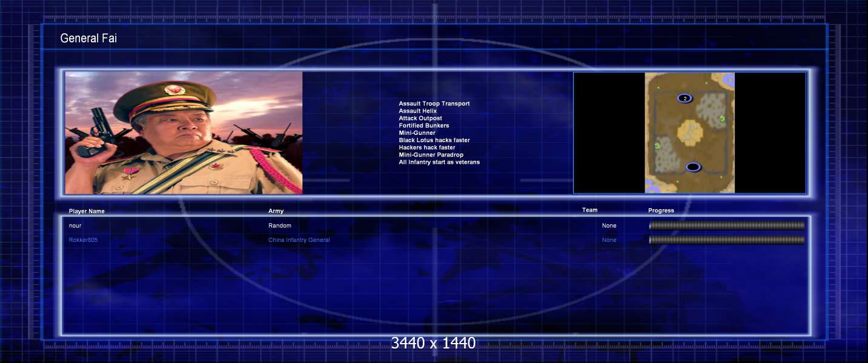This screenshot has height=363, width=868.
Task: Click 'Assault Helix' in abilities list
Action: pyautogui.click(x=417, y=111)
